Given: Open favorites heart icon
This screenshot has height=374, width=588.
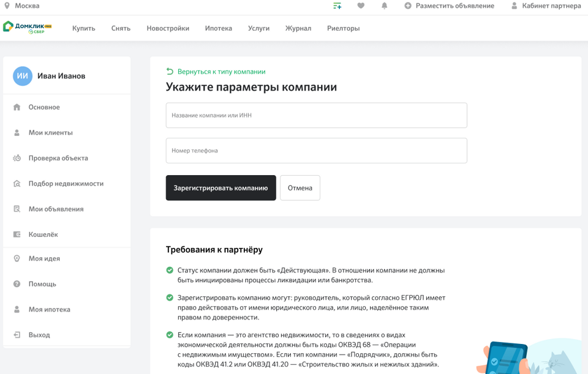Looking at the screenshot, I should 361,6.
